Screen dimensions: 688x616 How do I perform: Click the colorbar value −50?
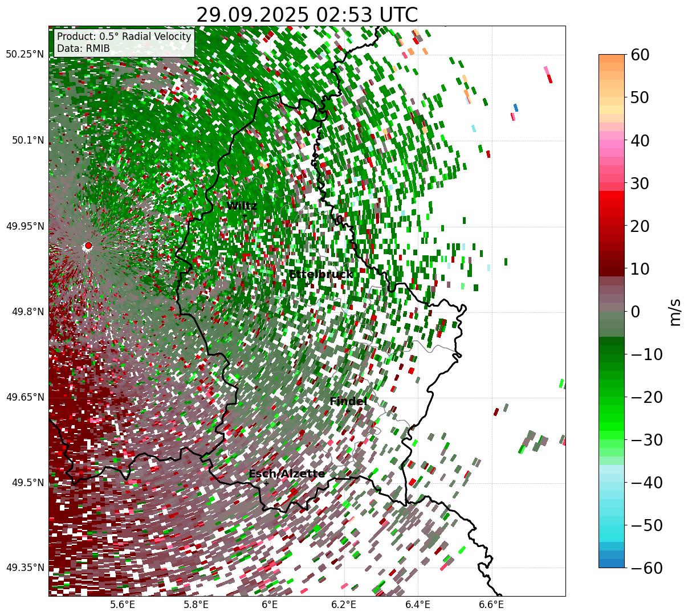pyautogui.click(x=646, y=525)
